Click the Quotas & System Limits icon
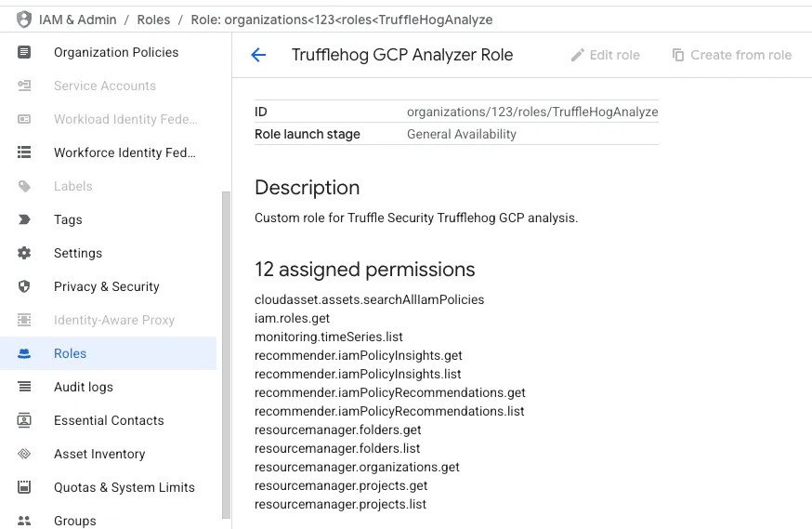 [x=24, y=487]
